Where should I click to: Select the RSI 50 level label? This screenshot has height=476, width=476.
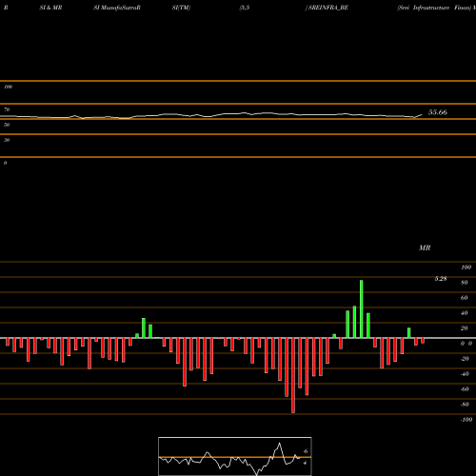7,125
